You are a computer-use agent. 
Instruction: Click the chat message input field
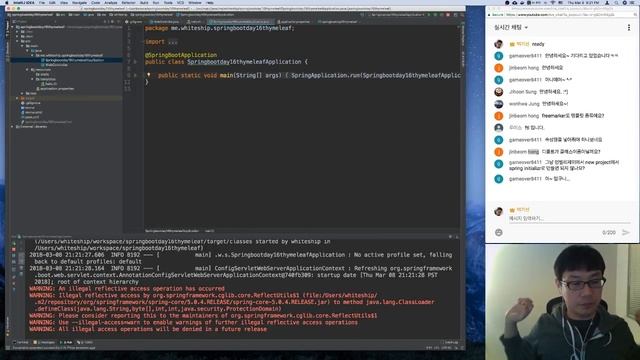tap(569, 218)
